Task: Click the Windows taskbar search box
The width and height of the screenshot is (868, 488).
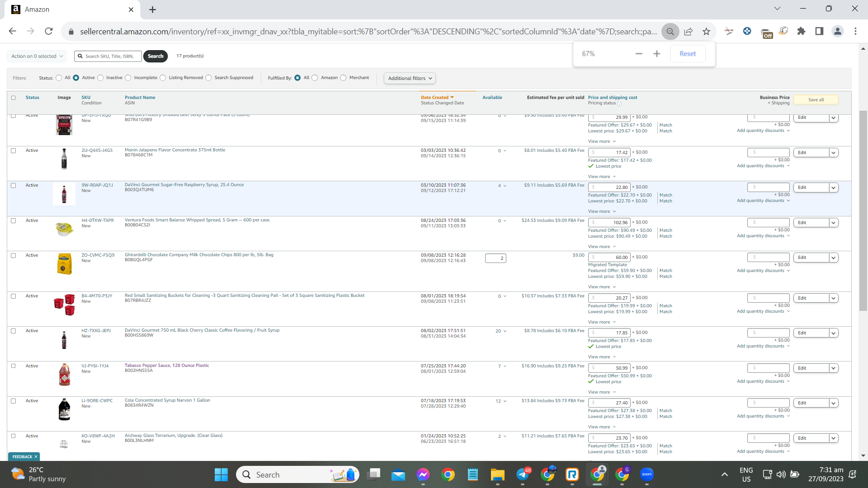Action: 297,474
